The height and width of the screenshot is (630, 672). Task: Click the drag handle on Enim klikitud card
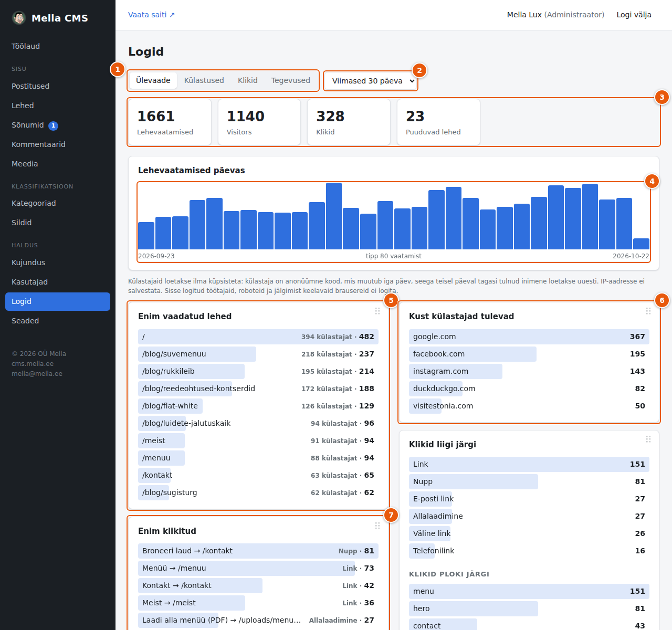click(x=377, y=526)
